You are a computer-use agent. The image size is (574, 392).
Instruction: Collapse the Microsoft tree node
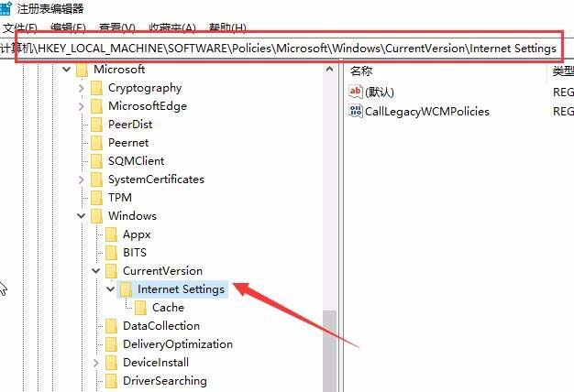(66, 69)
